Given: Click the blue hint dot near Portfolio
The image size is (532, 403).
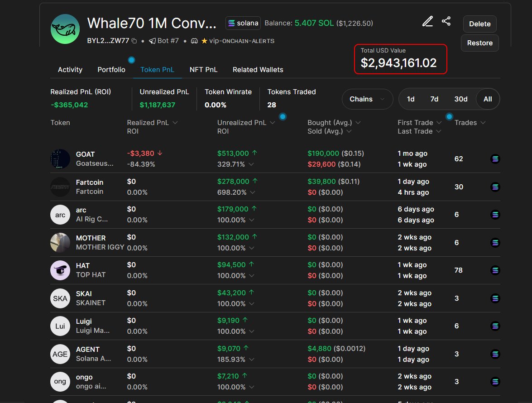Looking at the screenshot, I should [131, 60].
